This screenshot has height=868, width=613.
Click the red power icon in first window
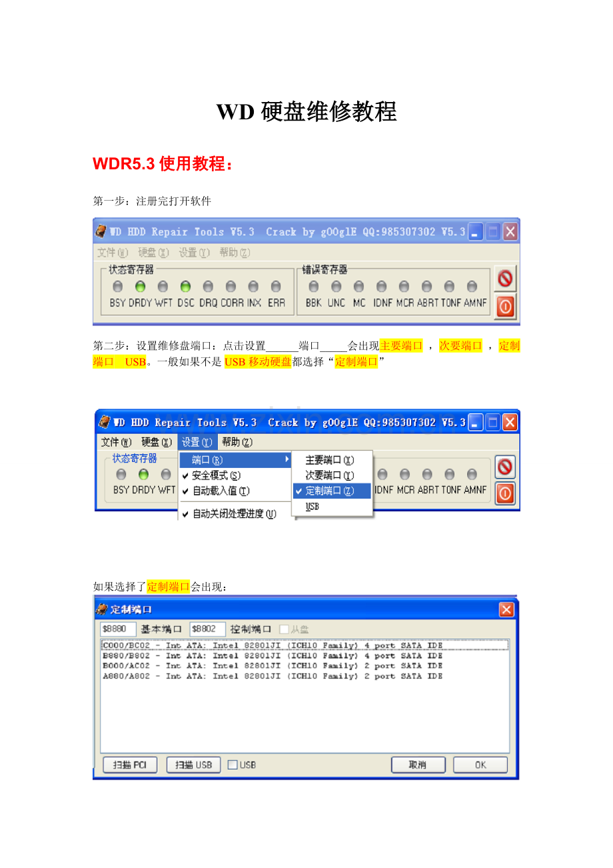506,305
